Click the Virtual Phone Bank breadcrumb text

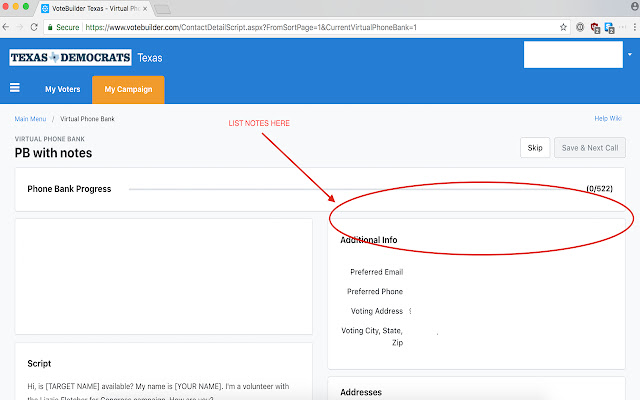(87, 119)
